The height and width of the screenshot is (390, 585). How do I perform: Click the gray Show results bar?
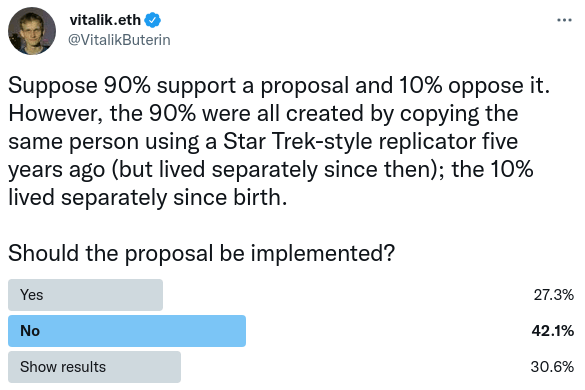tap(94, 366)
